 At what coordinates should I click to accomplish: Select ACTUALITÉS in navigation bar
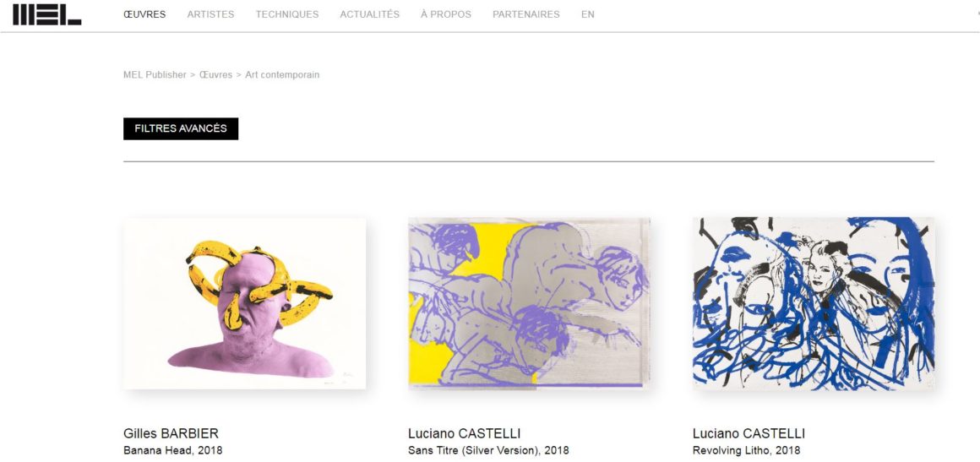coord(369,14)
